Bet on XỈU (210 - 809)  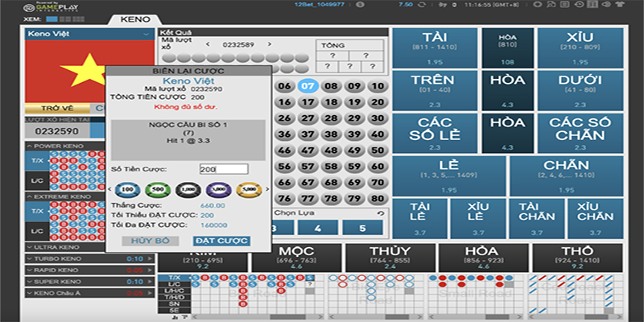[x=580, y=48]
